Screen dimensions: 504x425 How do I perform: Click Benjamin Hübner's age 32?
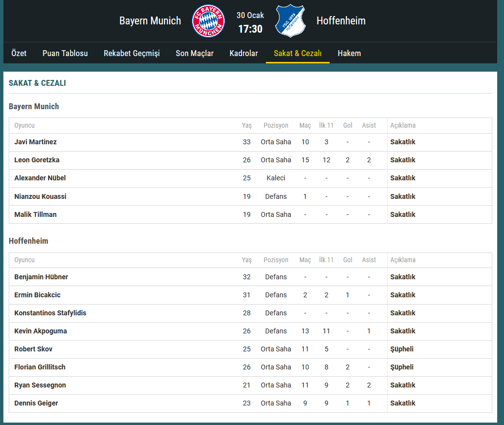pyautogui.click(x=246, y=277)
